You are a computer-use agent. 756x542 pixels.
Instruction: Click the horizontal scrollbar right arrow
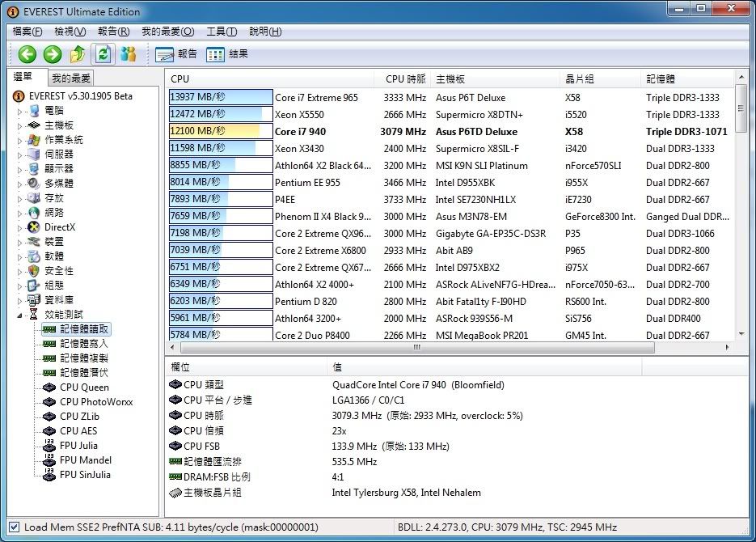click(728, 347)
